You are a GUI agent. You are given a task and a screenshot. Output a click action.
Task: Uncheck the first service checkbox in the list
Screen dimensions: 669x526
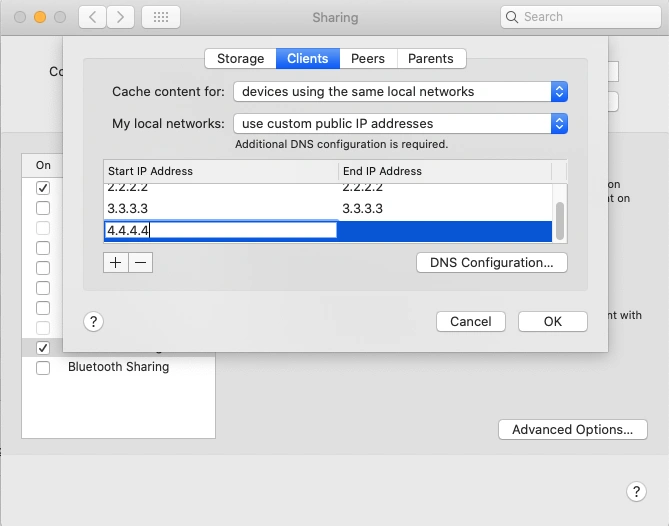pyautogui.click(x=43, y=188)
